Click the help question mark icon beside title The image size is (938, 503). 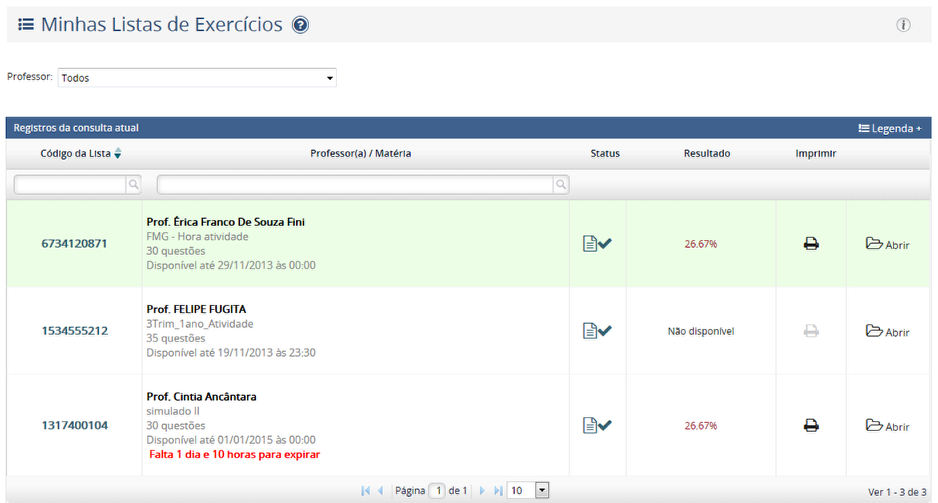[x=300, y=25]
